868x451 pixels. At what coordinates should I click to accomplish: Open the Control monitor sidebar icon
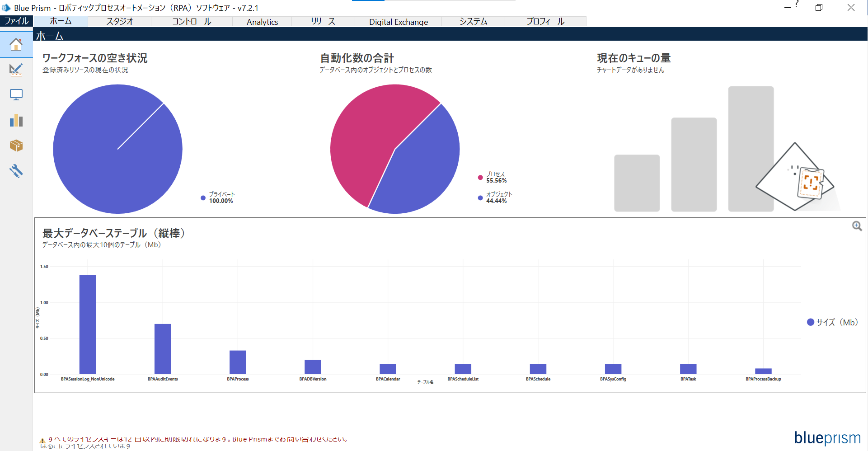tap(16, 95)
